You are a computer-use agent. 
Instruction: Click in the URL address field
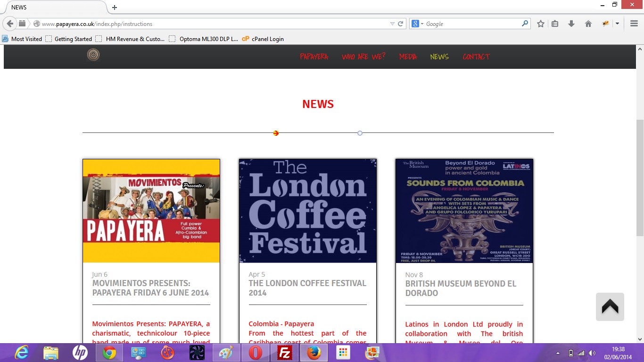(x=215, y=24)
